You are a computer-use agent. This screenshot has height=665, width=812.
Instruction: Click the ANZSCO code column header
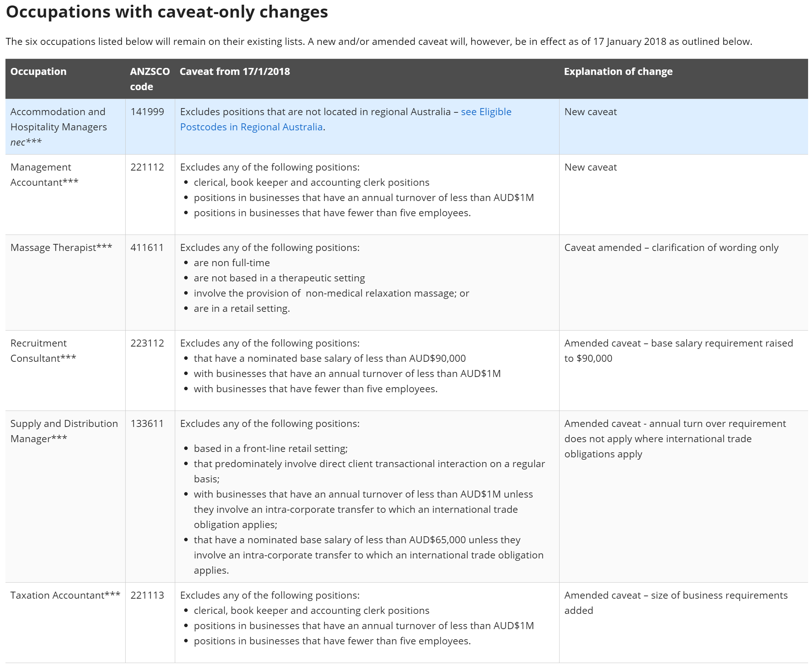tap(150, 79)
